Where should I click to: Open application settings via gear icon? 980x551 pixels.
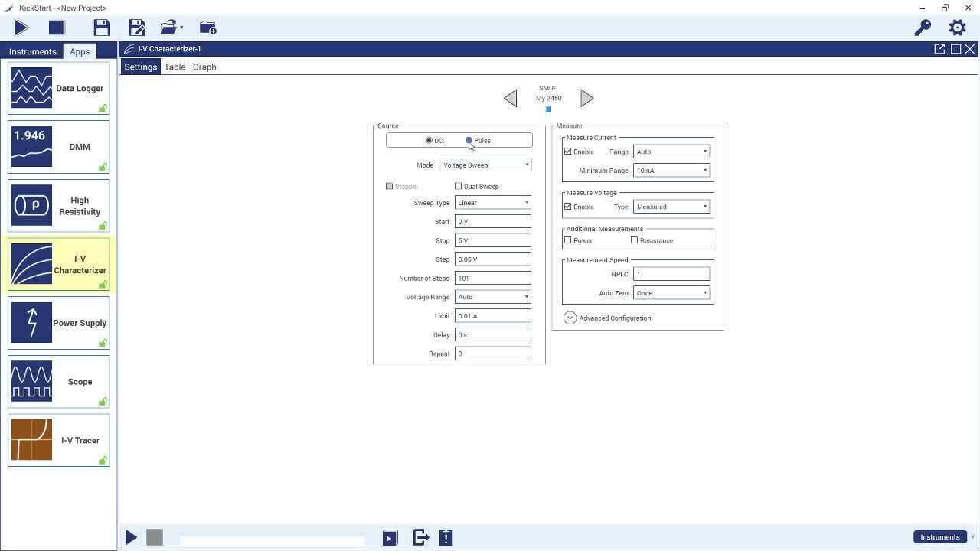coord(957,27)
